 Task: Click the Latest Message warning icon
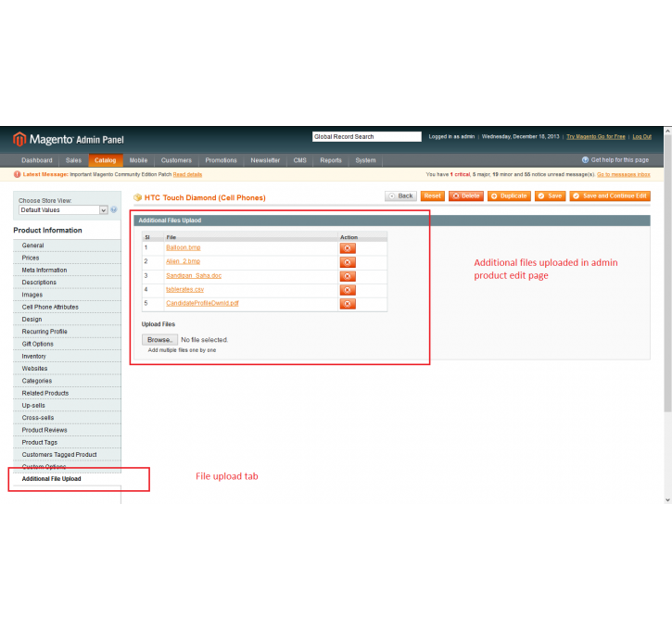[x=17, y=174]
